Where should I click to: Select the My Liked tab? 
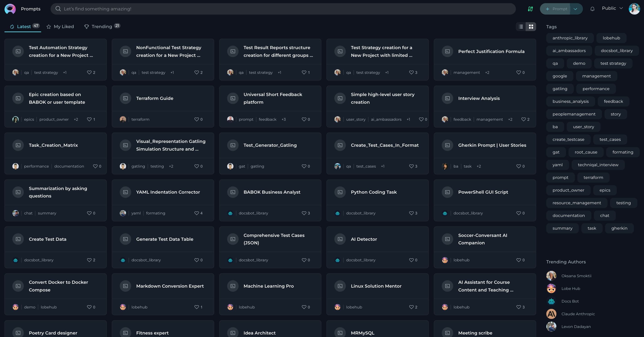(x=60, y=26)
